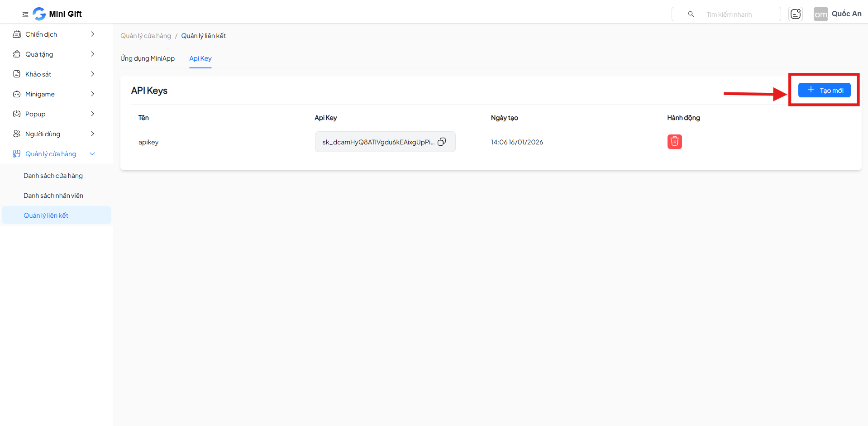Click the date 14:06 16/01/2026
Image resolution: width=868 pixels, height=426 pixels.
tap(517, 142)
